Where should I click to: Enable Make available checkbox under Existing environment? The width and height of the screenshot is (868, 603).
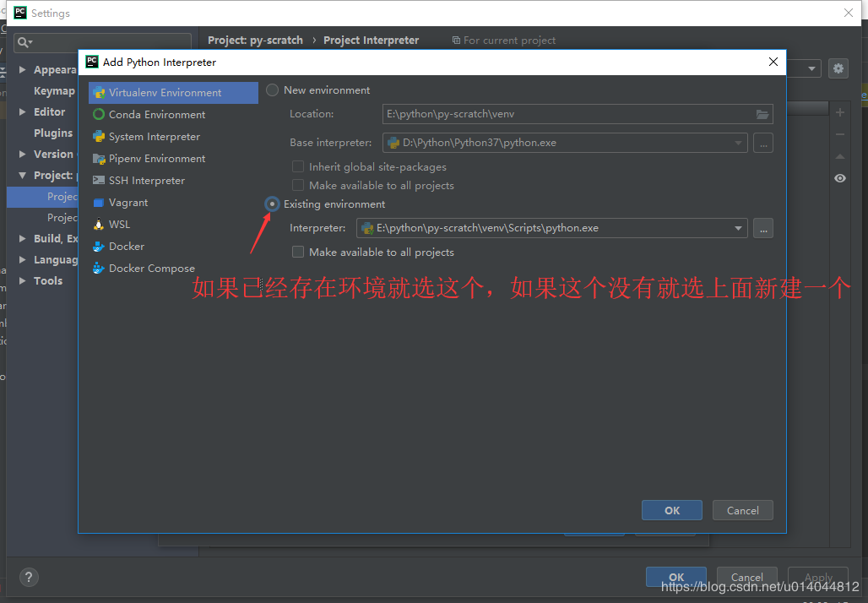[298, 252]
